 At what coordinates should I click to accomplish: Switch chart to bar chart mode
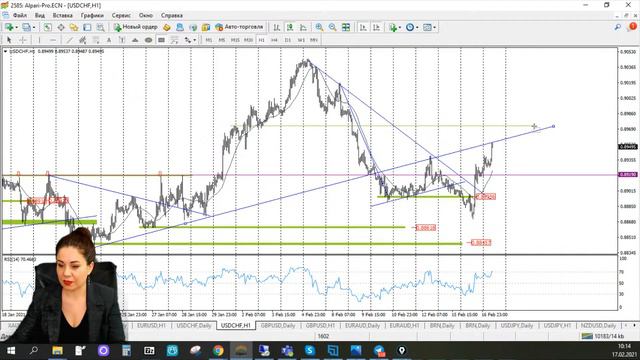click(x=277, y=27)
